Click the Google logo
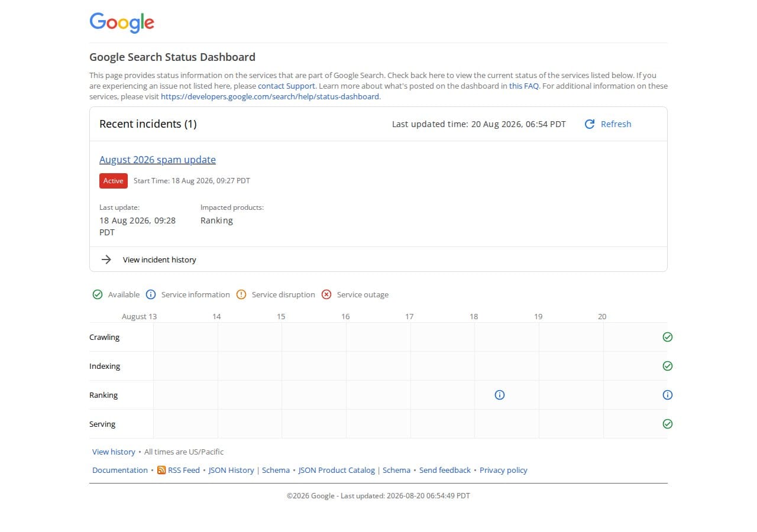 (122, 22)
